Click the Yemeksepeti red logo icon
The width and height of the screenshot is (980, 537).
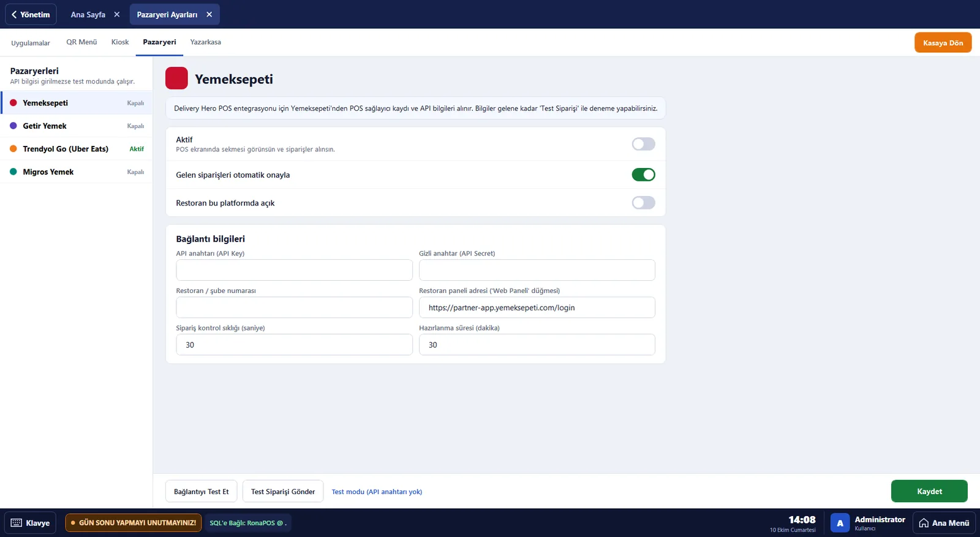176,78
